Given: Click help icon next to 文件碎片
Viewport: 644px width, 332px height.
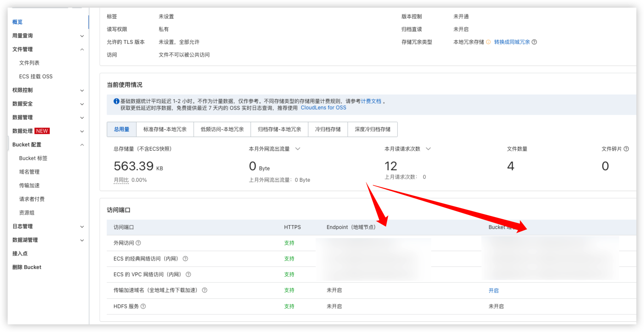Looking at the screenshot, I should click(x=626, y=149).
